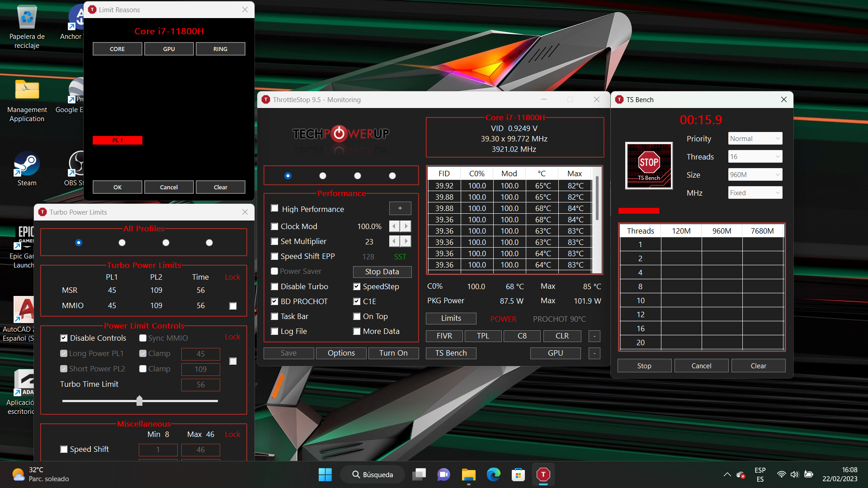
Task: Open Microsoft Store from the taskbar
Action: click(x=518, y=474)
